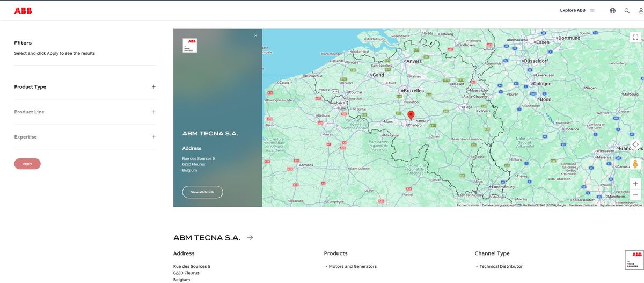Open the globe language selector
The height and width of the screenshot is (283, 644).
(x=612, y=11)
